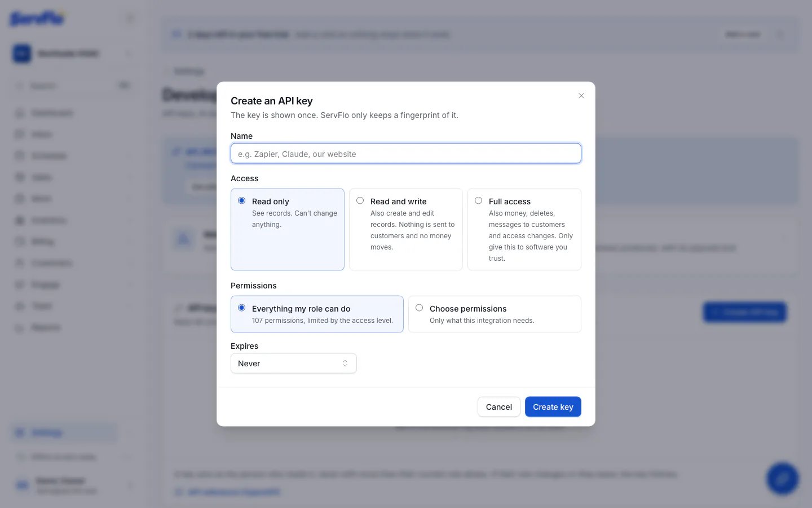Click the Name field label
The height and width of the screenshot is (508, 812).
[242, 136]
